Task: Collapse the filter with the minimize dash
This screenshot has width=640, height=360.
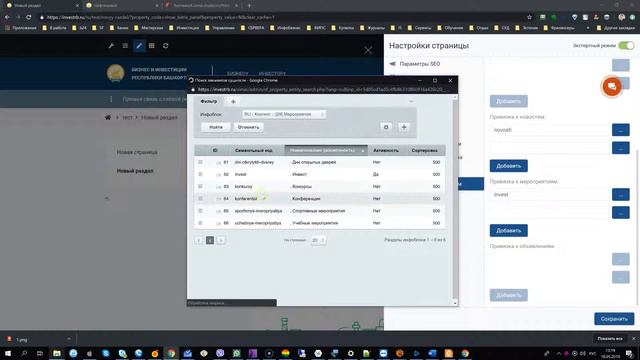Action: tap(411, 101)
